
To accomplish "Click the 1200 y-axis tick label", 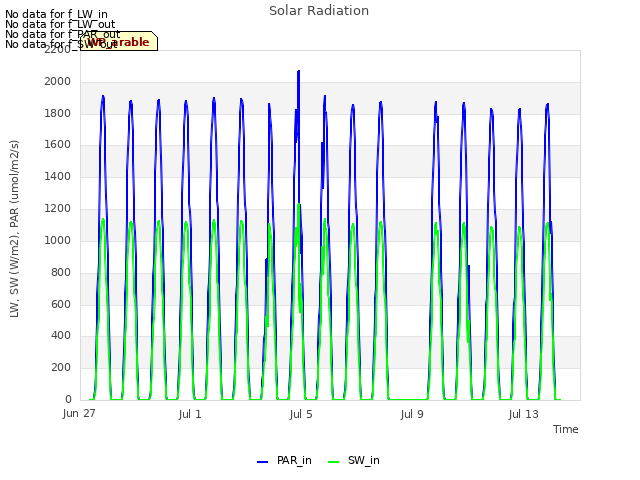I will click(x=58, y=209).
